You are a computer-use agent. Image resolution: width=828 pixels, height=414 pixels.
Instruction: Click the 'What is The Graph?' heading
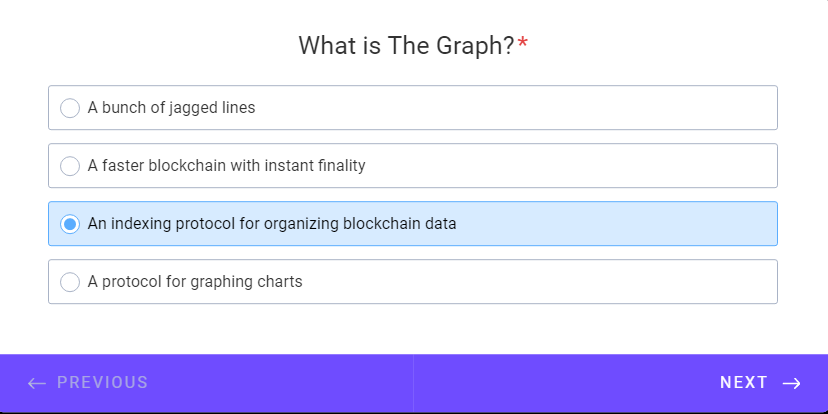[x=406, y=46]
